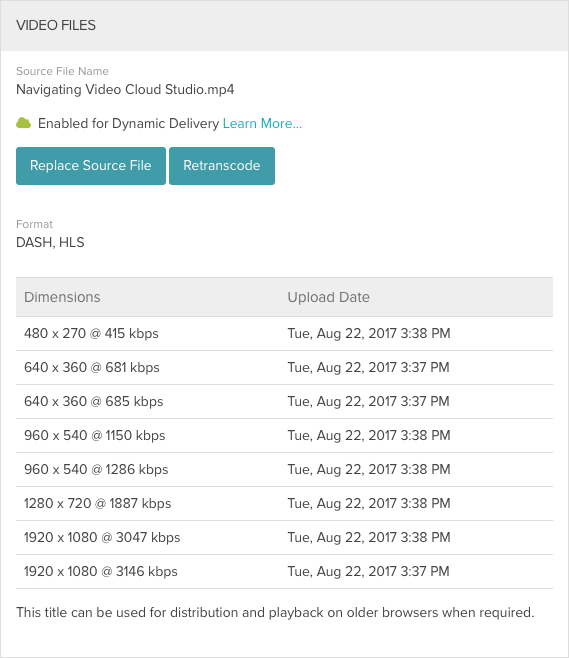
Task: Click the green Dynamic Delivery cloud icon
Action: 23,123
